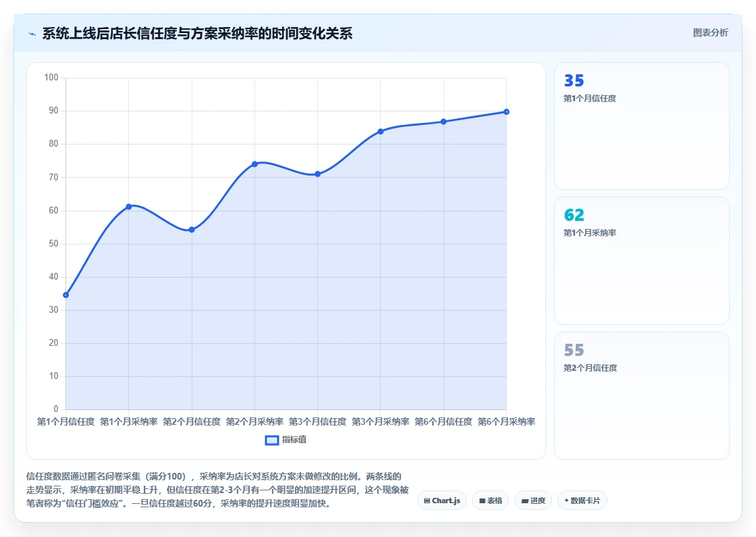Viewport: 756px width, 537px height.
Task: Click x-axis label 第3个月采纳率
Action: [381, 421]
